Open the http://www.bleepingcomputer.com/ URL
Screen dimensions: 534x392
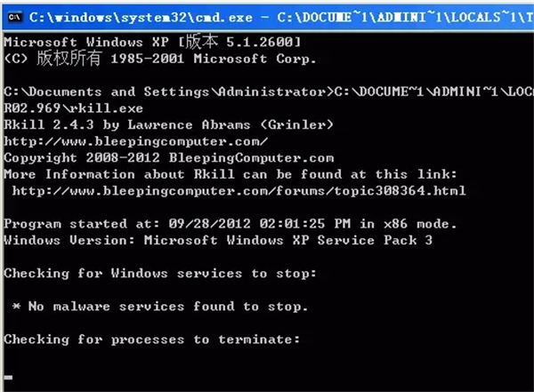click(x=135, y=140)
